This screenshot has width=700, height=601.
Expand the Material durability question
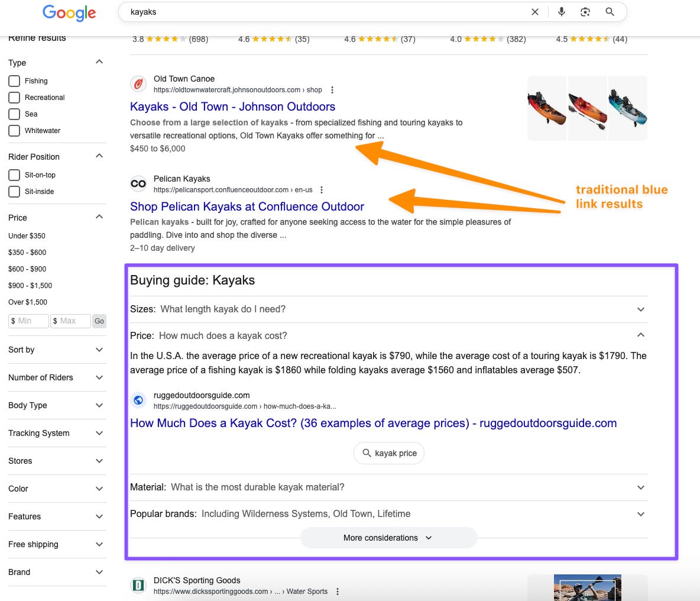388,487
